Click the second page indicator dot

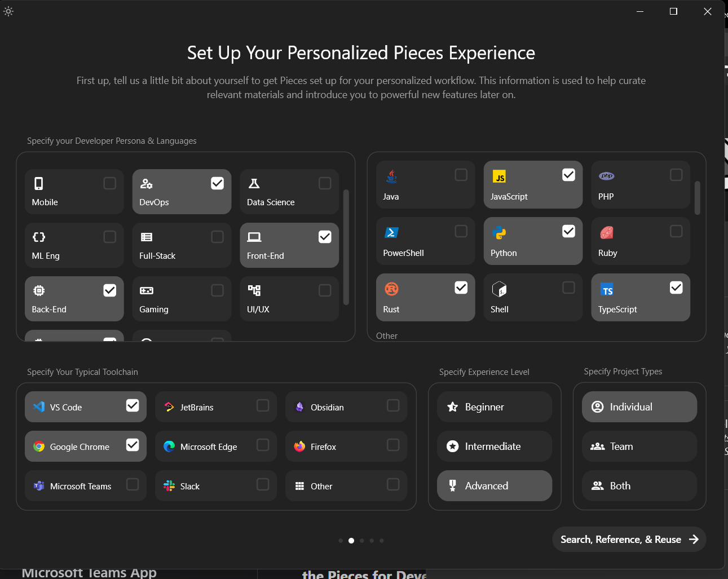click(351, 540)
